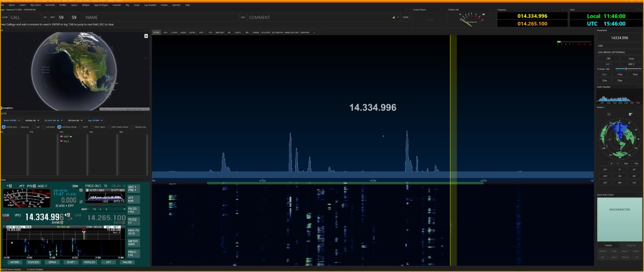644x272 pixels.
Task: Select colour by Call+Band+Mode radio
Action: (59, 127)
